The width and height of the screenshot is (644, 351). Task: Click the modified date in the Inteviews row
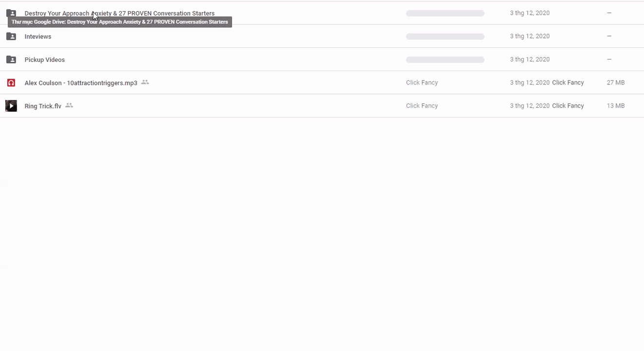[x=530, y=36]
